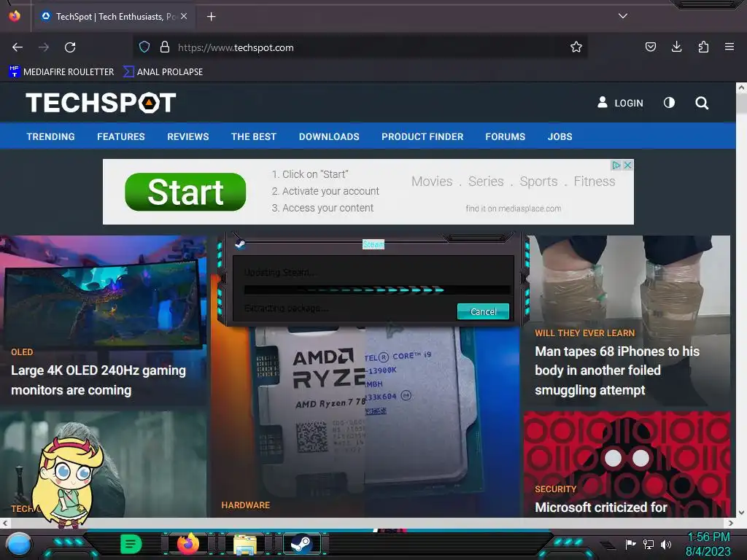Open File Explorer from taskbar
The width and height of the screenshot is (747, 560).
coord(245,545)
